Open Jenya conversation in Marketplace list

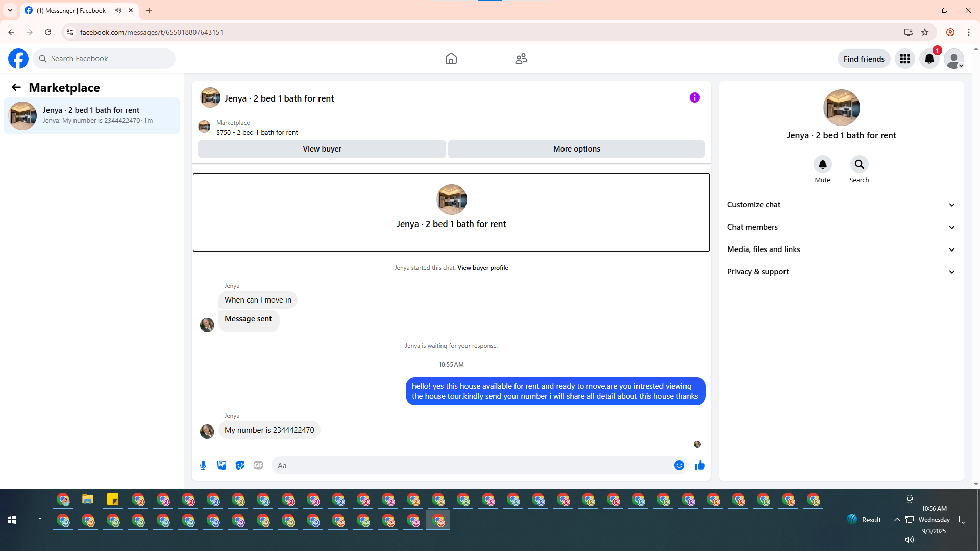point(92,116)
